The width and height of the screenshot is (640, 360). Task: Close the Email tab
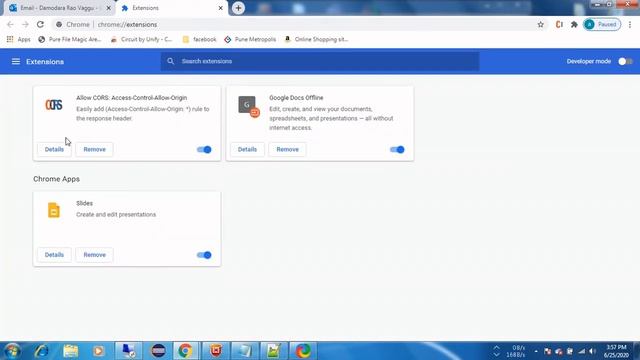(x=109, y=8)
